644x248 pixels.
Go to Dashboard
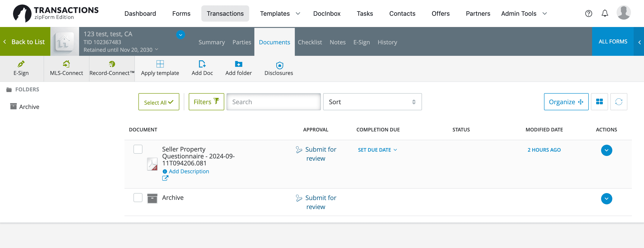140,14
